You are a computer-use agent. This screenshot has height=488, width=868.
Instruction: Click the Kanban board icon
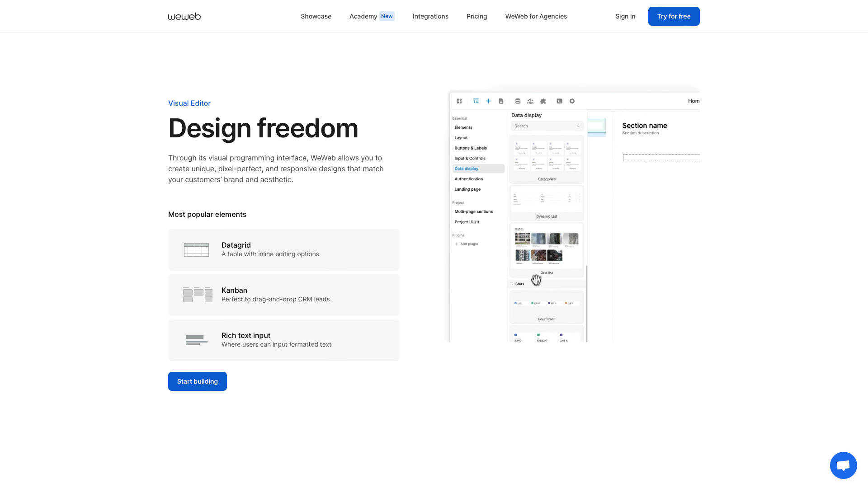pos(198,295)
